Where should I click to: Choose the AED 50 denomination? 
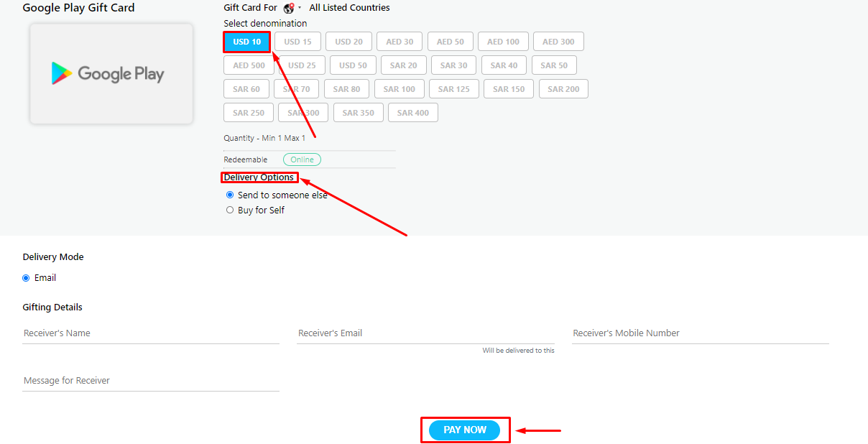(x=451, y=42)
